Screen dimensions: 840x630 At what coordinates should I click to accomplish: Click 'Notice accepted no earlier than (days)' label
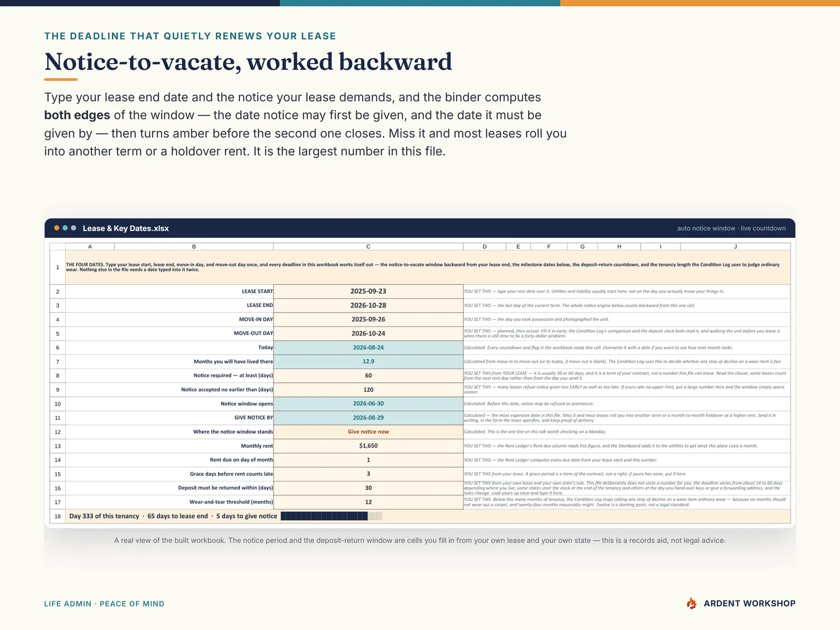point(227,390)
